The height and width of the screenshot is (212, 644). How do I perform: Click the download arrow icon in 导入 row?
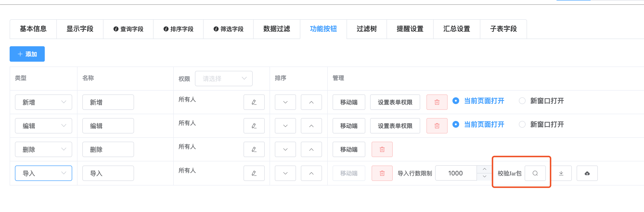561,173
